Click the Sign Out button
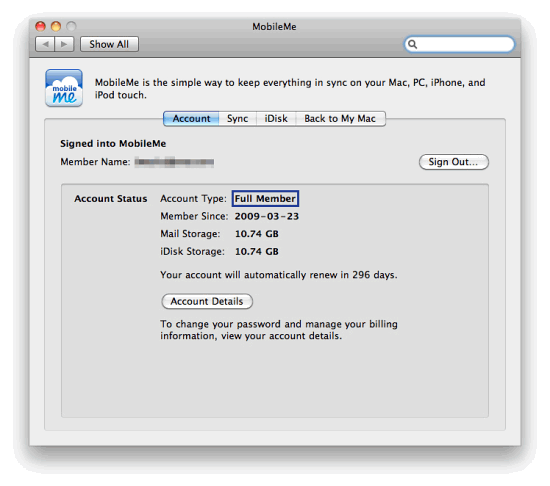The width and height of the screenshot is (550, 486). pos(454,162)
